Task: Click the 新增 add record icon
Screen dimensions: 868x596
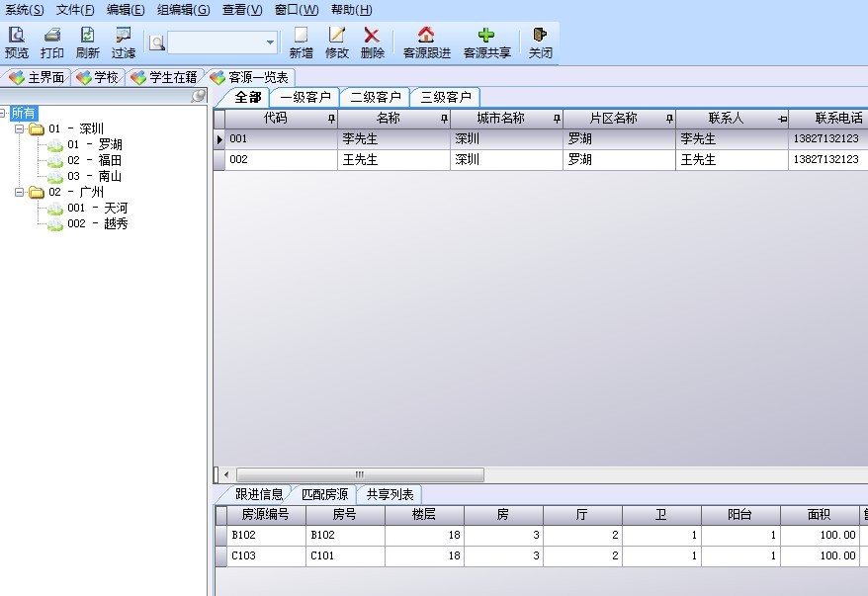Action: point(302,36)
